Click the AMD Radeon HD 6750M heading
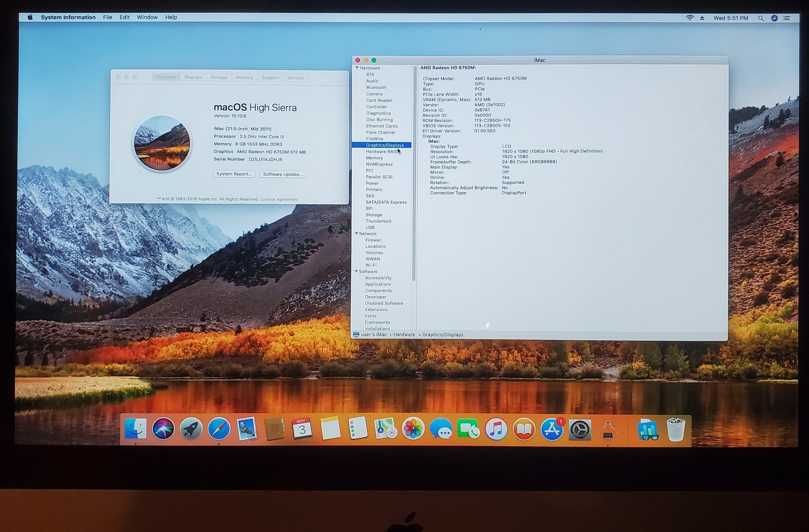Screen dimensions: 809x532 [x=448, y=68]
